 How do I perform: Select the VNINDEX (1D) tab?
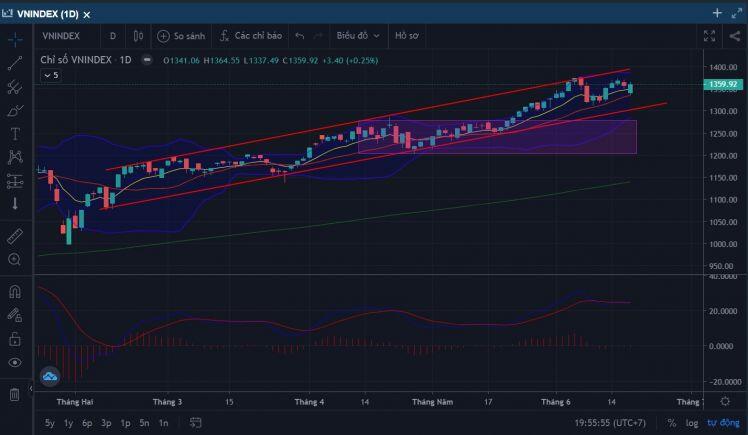pyautogui.click(x=47, y=14)
